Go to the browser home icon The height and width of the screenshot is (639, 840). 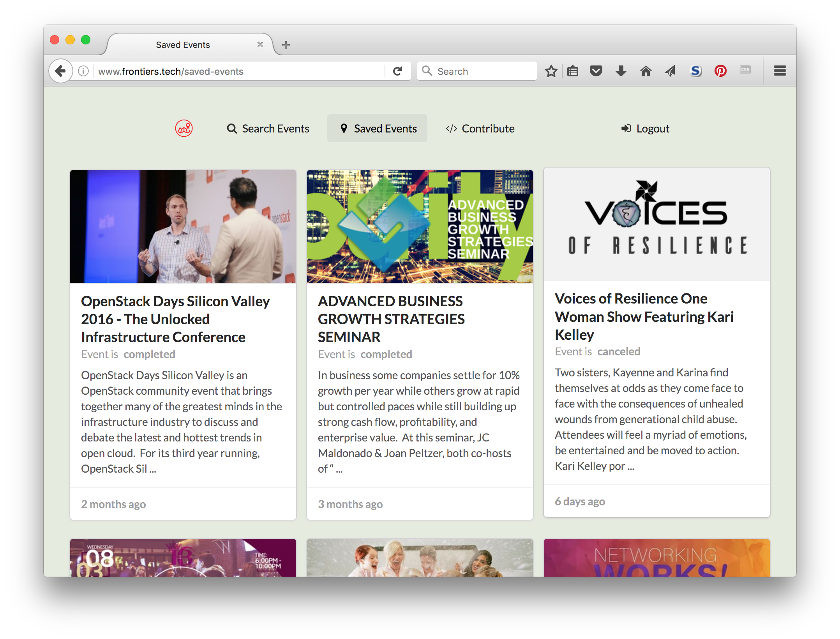(646, 71)
